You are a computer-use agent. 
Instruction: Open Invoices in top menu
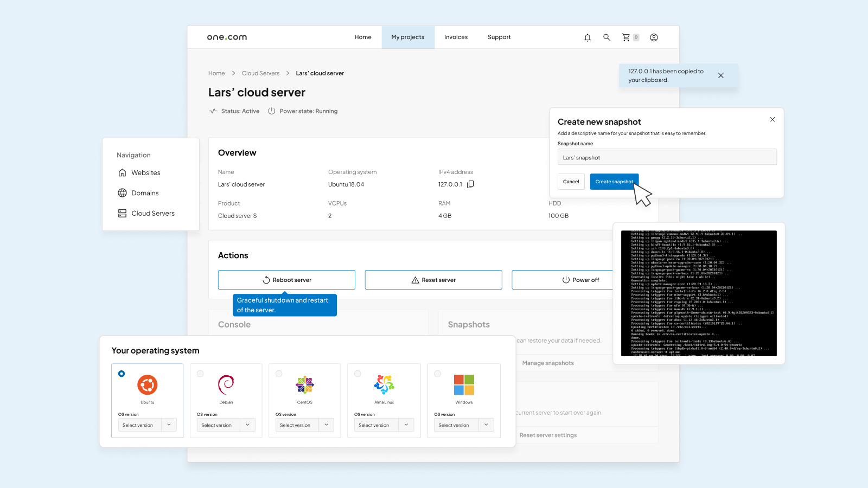point(456,37)
